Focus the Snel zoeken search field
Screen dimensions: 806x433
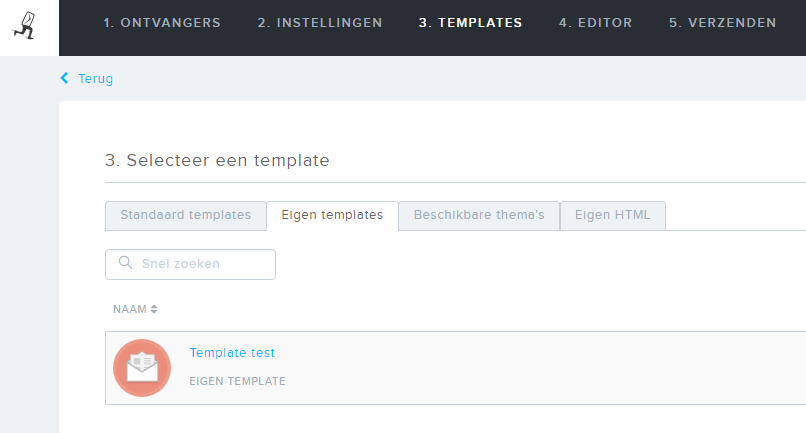(190, 264)
